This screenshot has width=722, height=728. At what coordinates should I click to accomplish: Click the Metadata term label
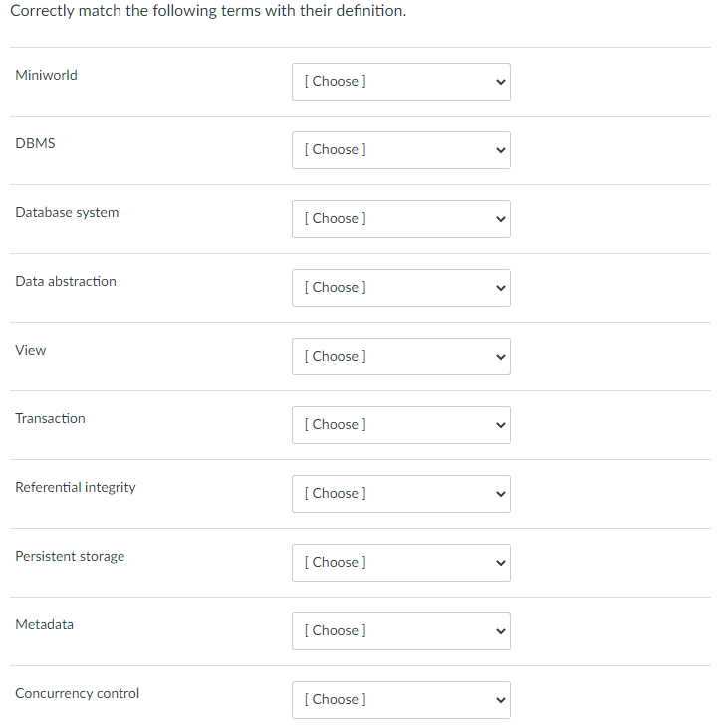[x=44, y=624]
